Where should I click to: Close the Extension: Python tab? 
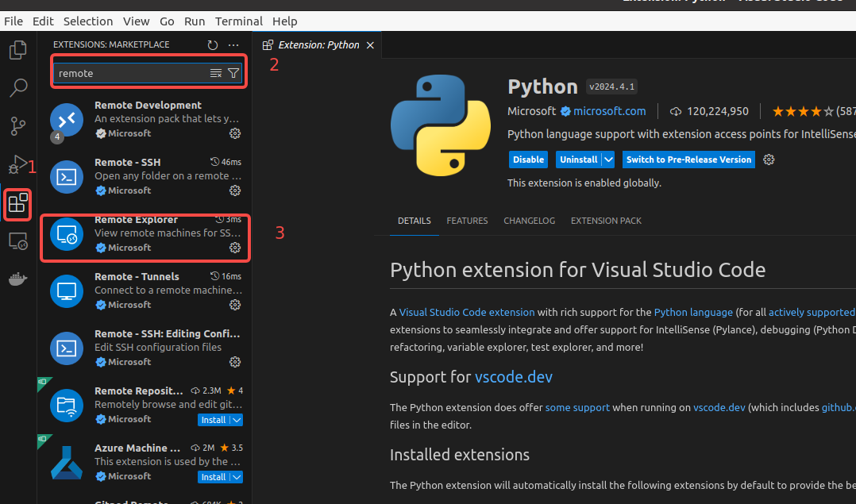pos(370,45)
